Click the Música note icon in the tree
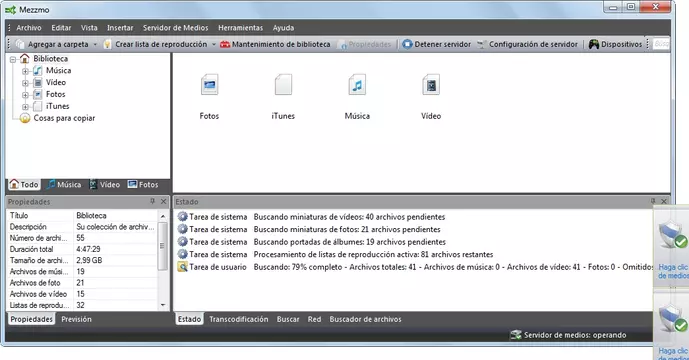The height and width of the screenshot is (360, 689). 38,70
